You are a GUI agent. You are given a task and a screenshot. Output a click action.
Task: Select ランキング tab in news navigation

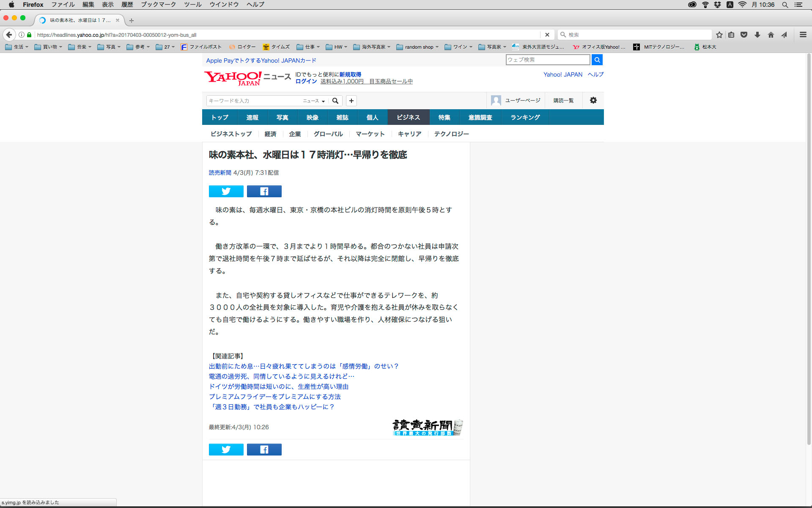525,117
